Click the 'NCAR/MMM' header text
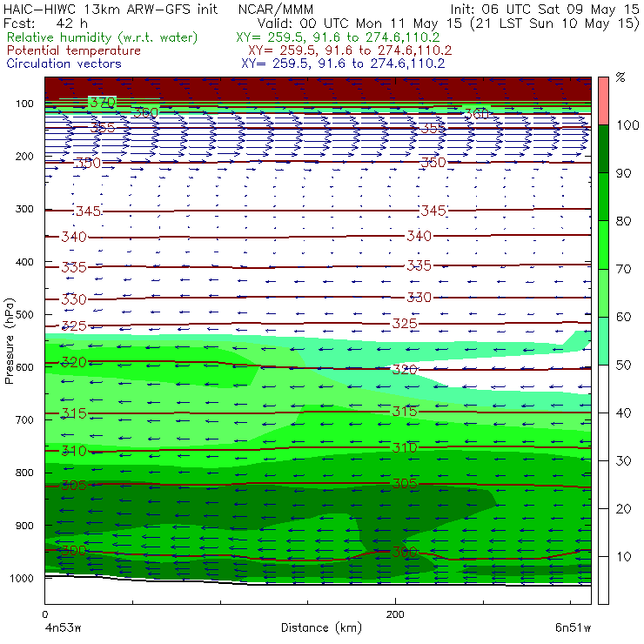644x644 pixels. point(276,10)
